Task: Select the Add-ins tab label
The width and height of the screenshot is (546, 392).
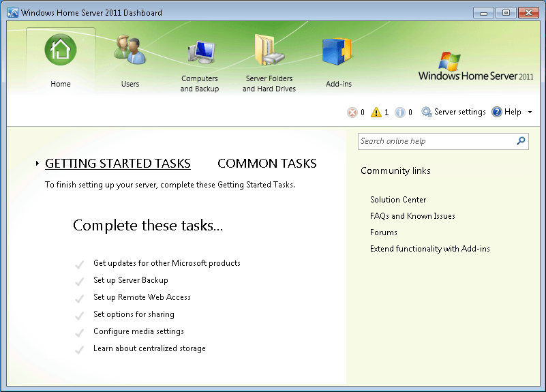Action: coord(339,84)
